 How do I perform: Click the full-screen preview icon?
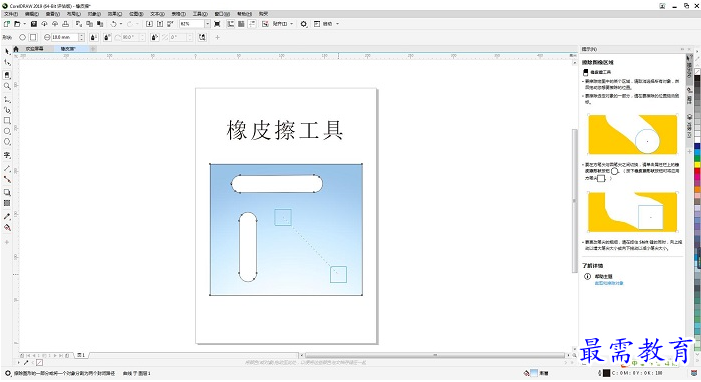217,24
